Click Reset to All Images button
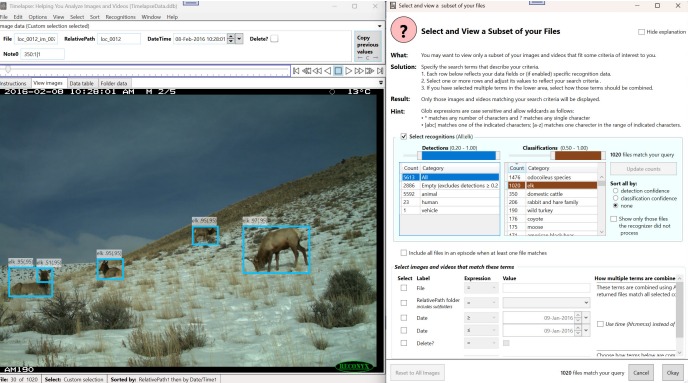 point(417,372)
